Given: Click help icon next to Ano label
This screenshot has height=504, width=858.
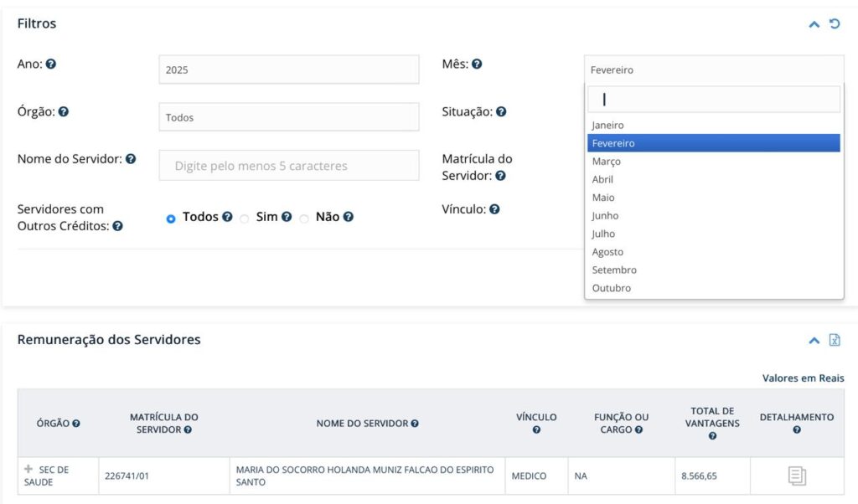Looking at the screenshot, I should tap(51, 64).
